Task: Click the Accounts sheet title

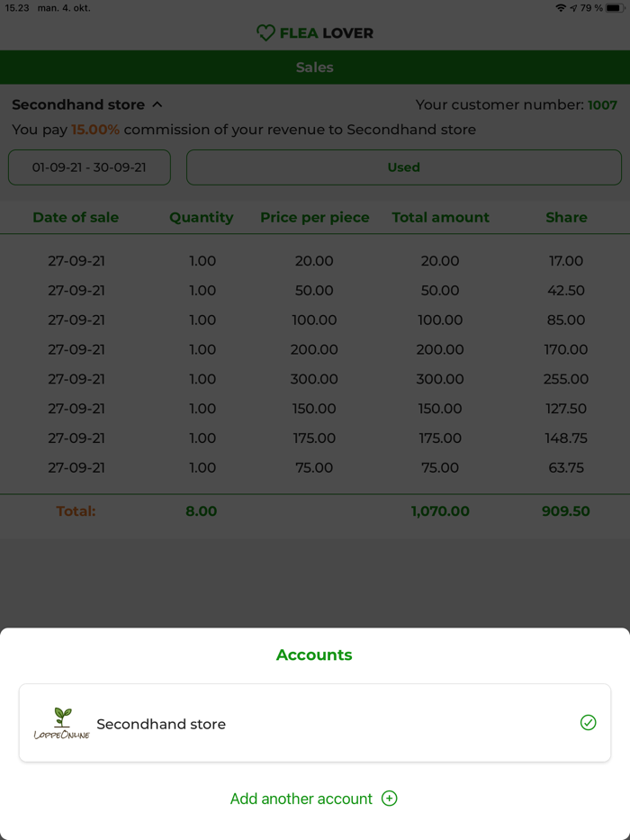Action: click(314, 655)
